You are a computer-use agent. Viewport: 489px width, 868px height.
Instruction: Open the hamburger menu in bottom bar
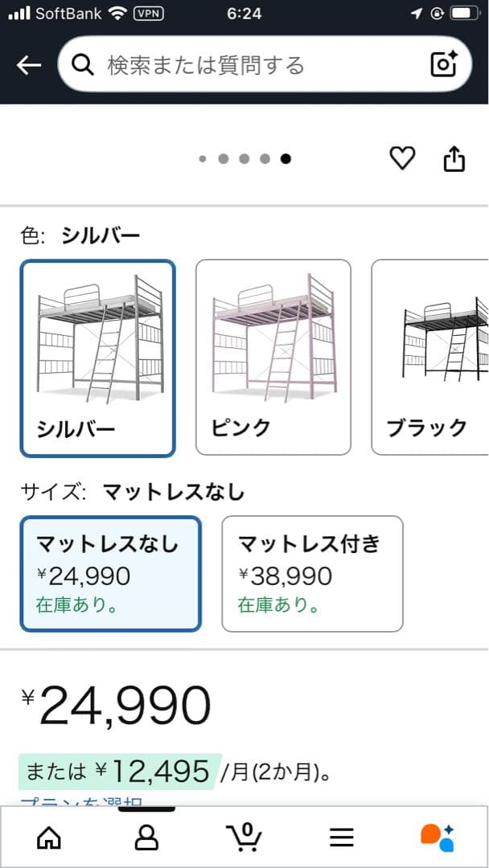click(342, 838)
